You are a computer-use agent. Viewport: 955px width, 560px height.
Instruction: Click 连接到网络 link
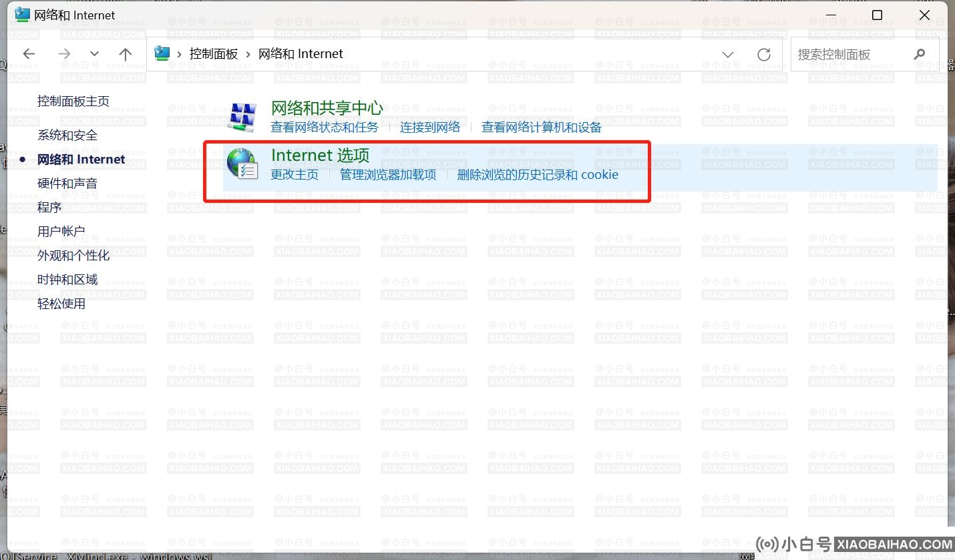(x=430, y=127)
